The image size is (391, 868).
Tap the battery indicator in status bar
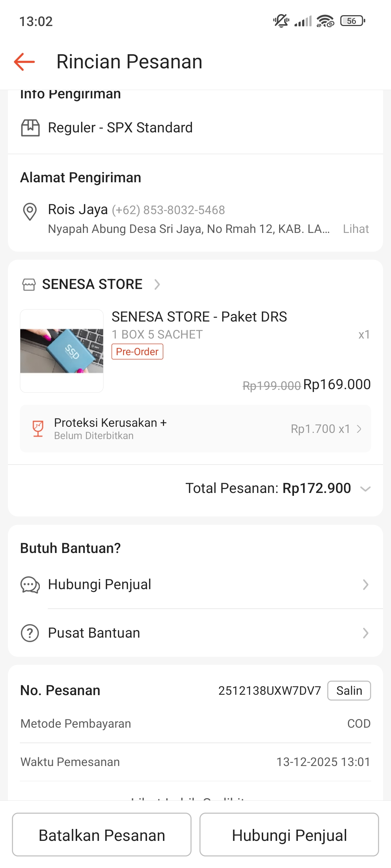352,21
